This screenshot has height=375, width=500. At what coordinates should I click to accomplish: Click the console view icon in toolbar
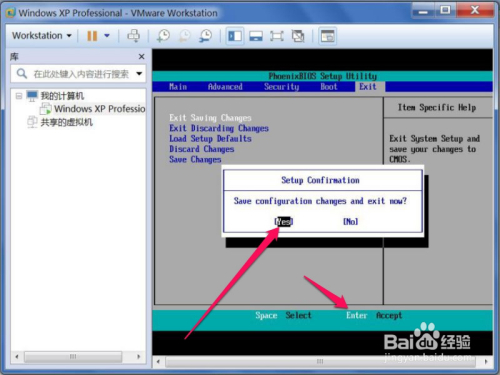tap(327, 36)
